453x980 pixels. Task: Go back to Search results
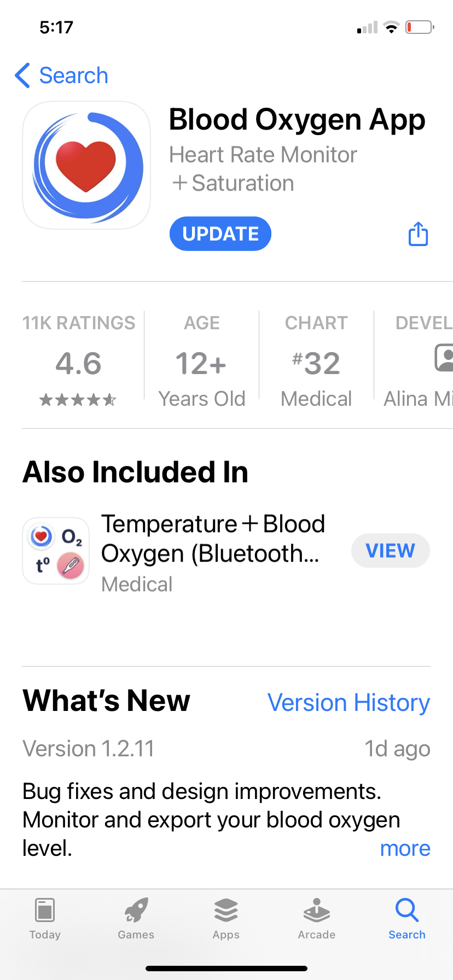tap(73, 75)
